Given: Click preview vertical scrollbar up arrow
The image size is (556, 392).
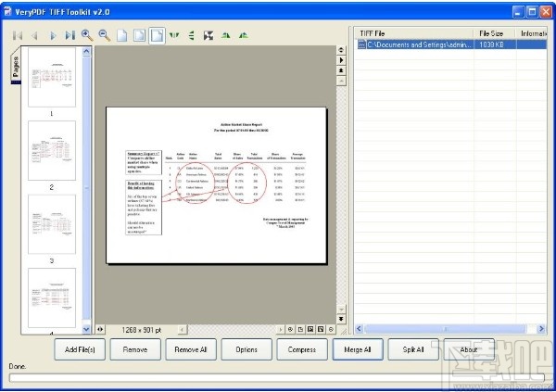Looking at the screenshot, I should (x=341, y=81).
